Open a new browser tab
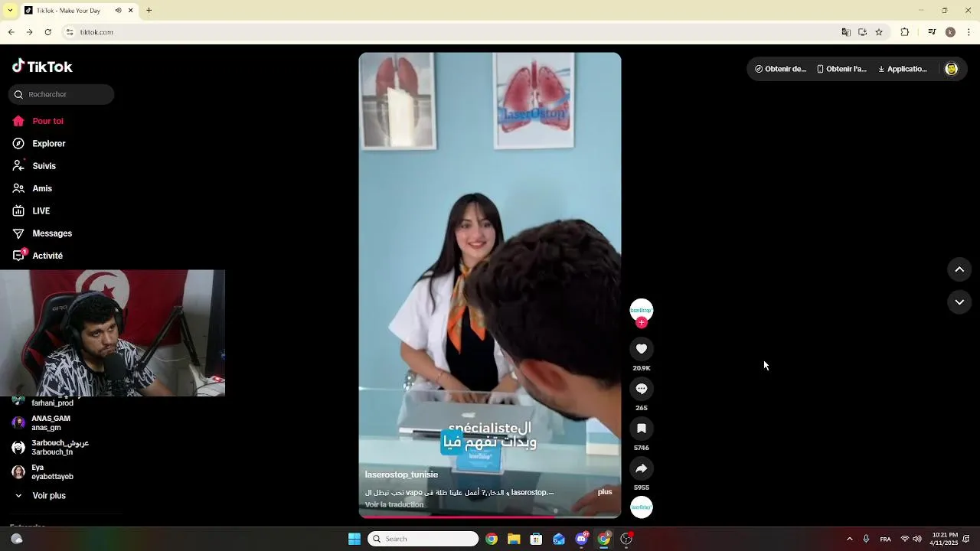 pos(149,11)
